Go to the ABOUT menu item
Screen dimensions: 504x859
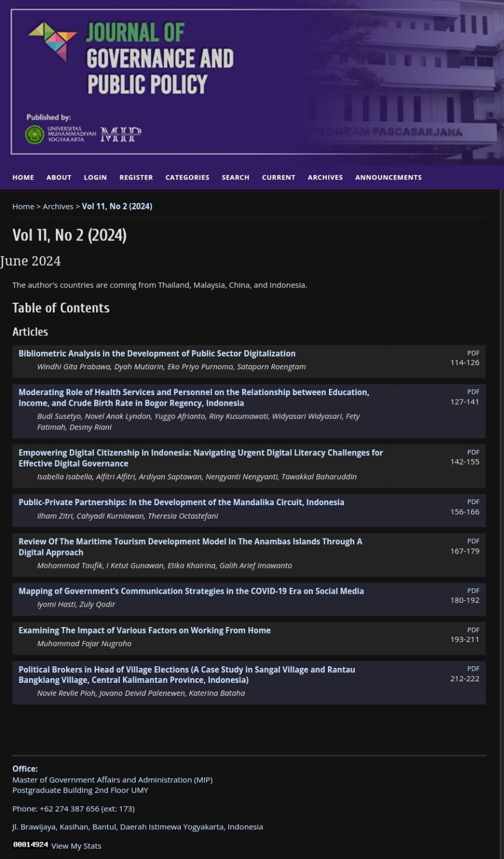coord(59,177)
